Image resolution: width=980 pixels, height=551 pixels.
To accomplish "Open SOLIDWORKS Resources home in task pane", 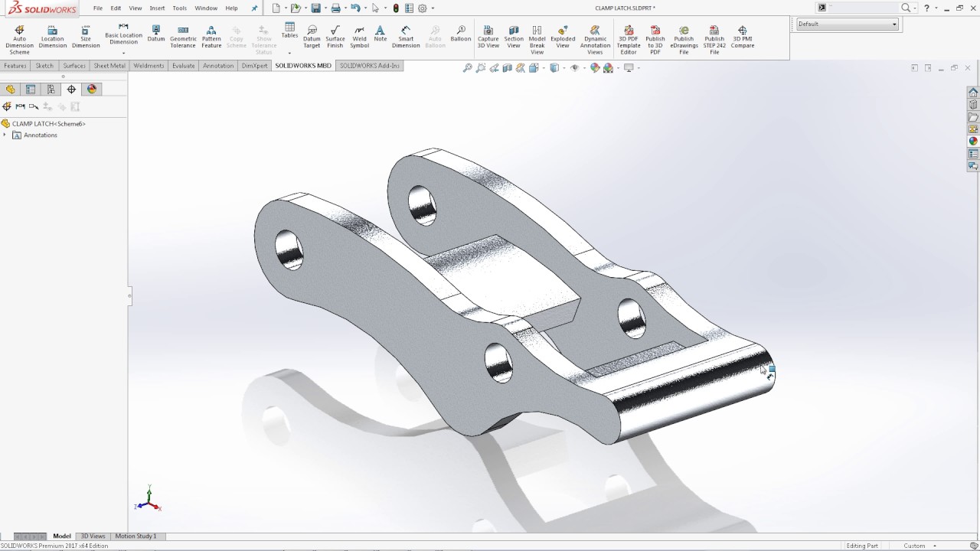I will coord(973,93).
